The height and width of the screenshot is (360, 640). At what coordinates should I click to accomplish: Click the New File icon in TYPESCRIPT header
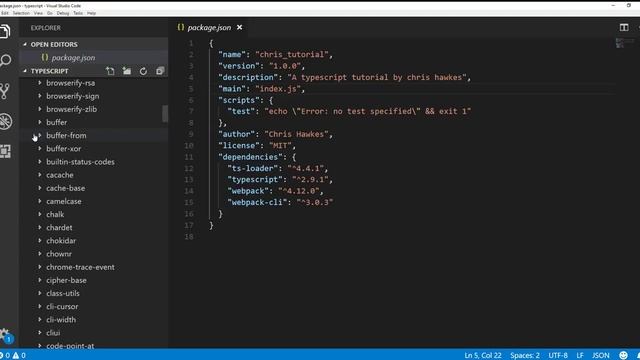coord(110,71)
